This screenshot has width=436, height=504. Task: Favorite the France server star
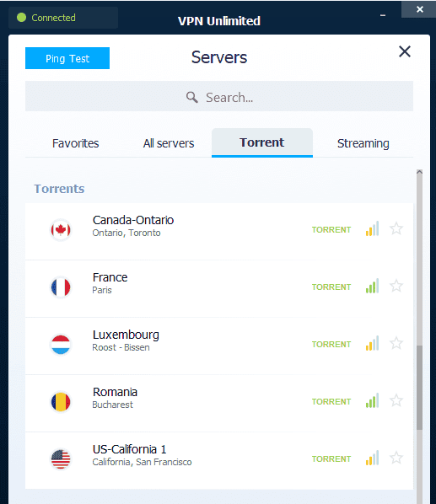coord(396,286)
